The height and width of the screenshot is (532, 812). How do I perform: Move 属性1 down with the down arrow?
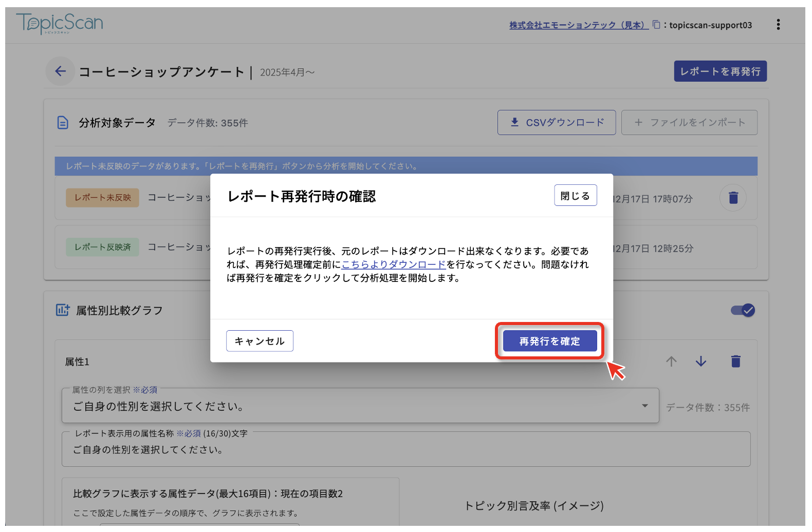[x=701, y=362]
